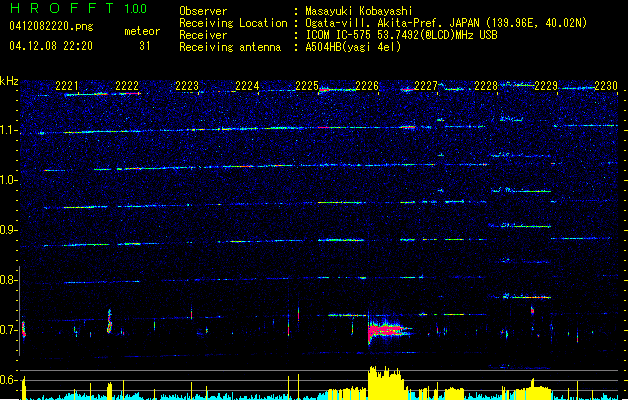629x400 pixels.
Task: Click the date stamp 04.12.08 22:20
Action: (x=51, y=46)
